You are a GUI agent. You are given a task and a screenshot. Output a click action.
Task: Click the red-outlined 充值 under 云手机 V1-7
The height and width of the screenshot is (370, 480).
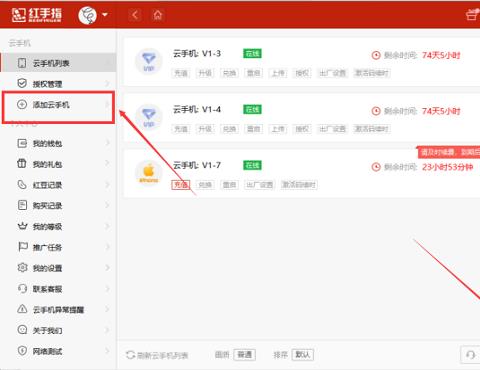(x=181, y=185)
